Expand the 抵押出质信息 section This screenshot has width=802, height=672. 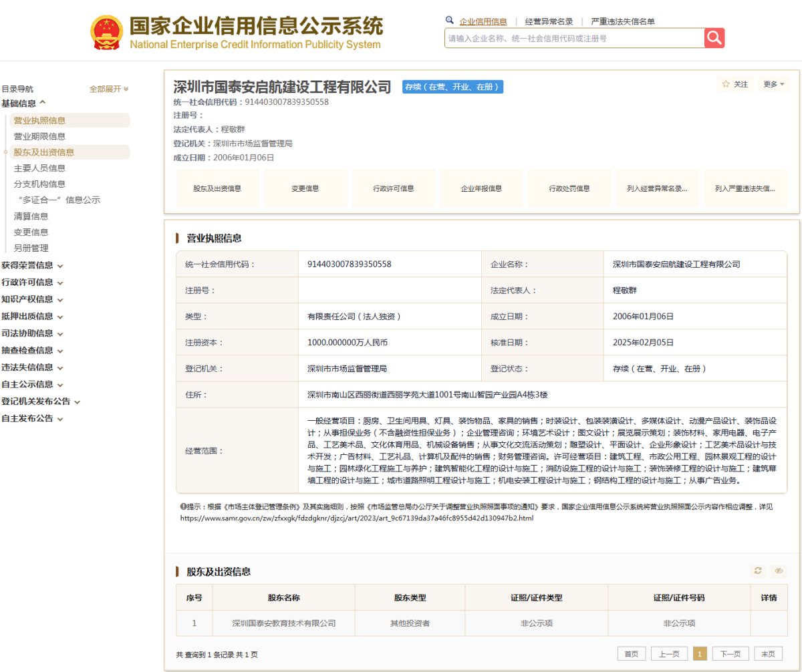click(32, 317)
